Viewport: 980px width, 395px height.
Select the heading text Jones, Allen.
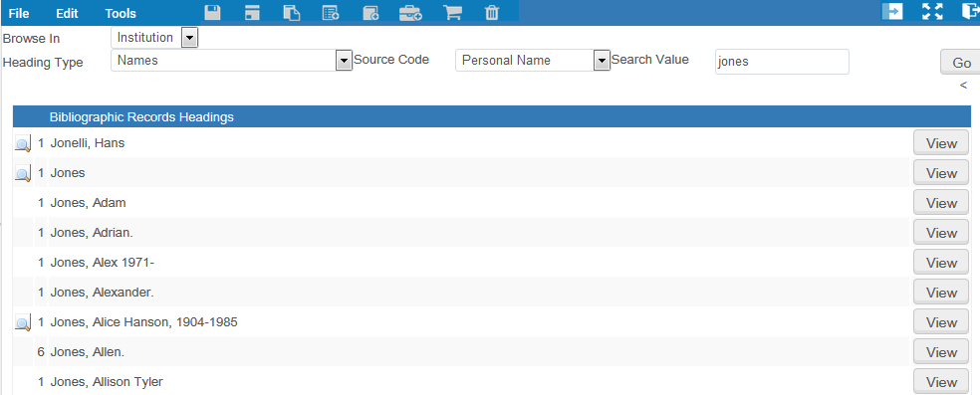(x=88, y=352)
